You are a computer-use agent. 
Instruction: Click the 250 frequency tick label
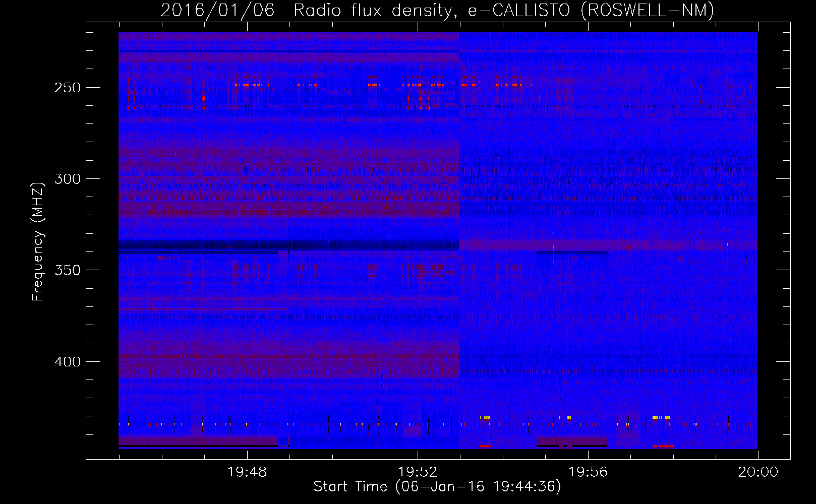[68, 88]
